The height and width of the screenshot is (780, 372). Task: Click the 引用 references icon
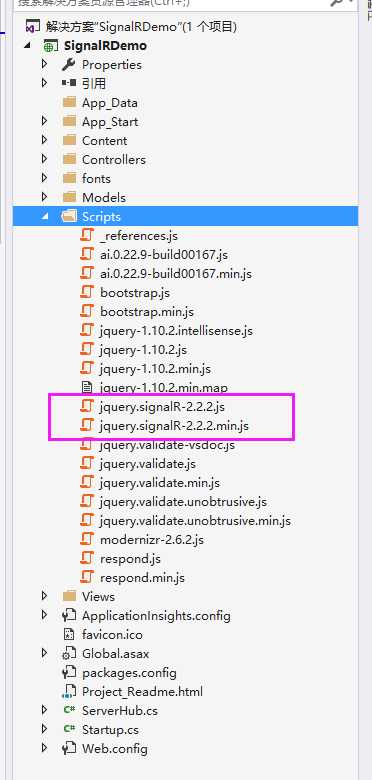tap(69, 84)
